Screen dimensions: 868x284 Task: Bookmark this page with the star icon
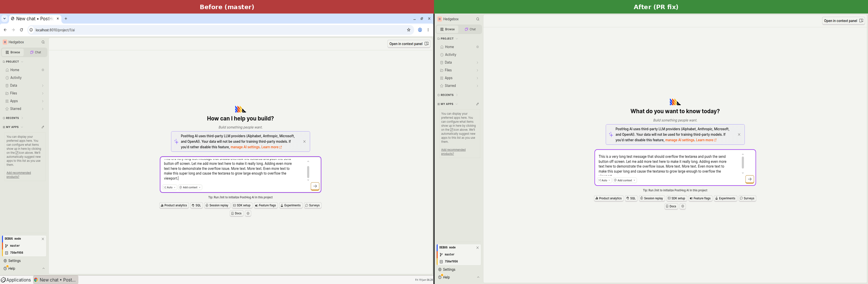click(x=409, y=30)
